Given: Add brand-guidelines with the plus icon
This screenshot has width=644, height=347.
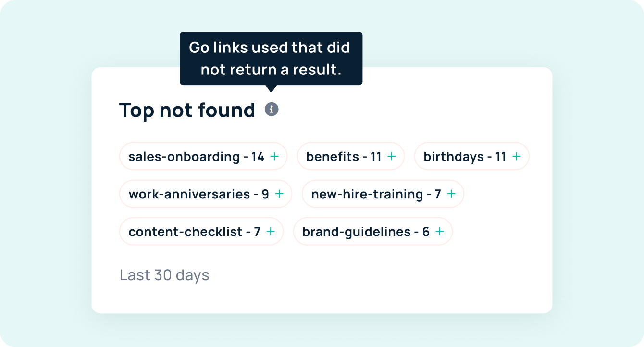Looking at the screenshot, I should pyautogui.click(x=440, y=231).
